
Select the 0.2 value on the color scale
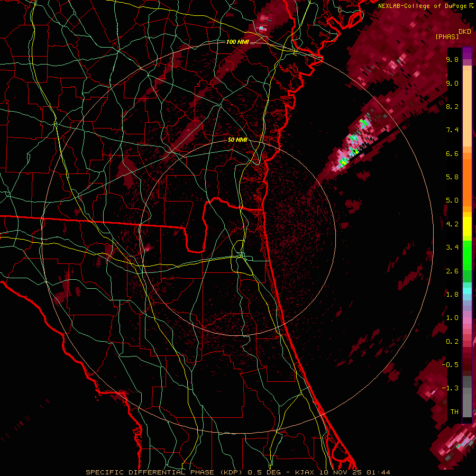coord(452,342)
